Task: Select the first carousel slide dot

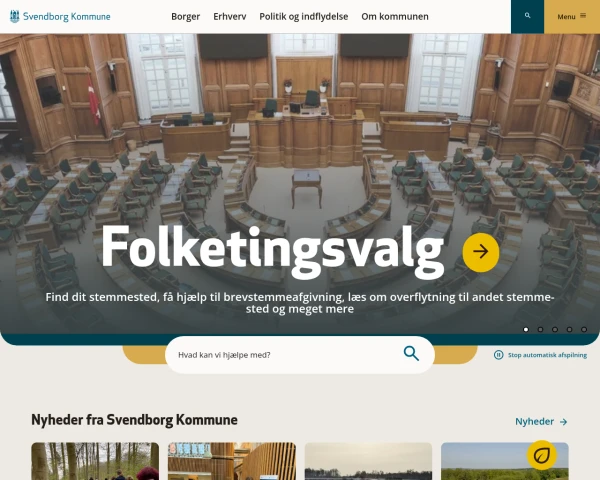Action: click(526, 330)
